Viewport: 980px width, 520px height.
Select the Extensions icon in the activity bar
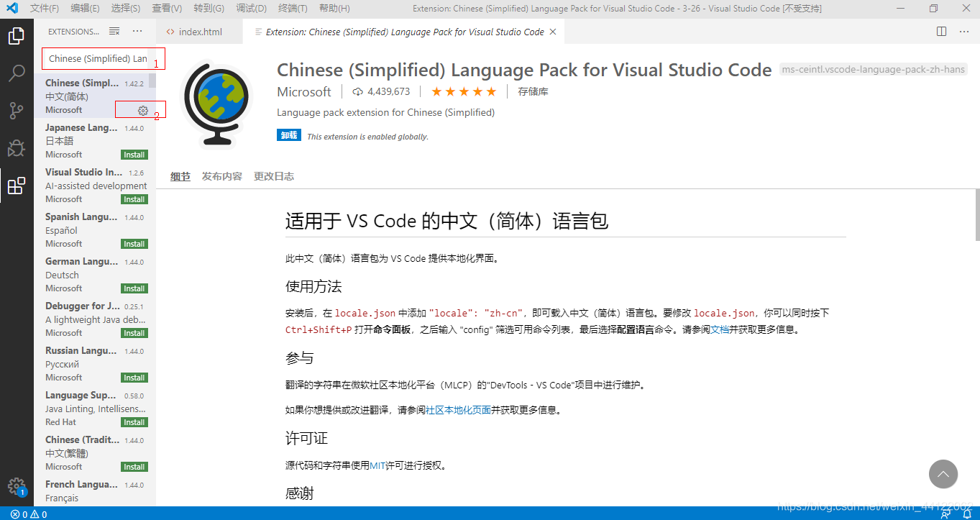click(17, 185)
